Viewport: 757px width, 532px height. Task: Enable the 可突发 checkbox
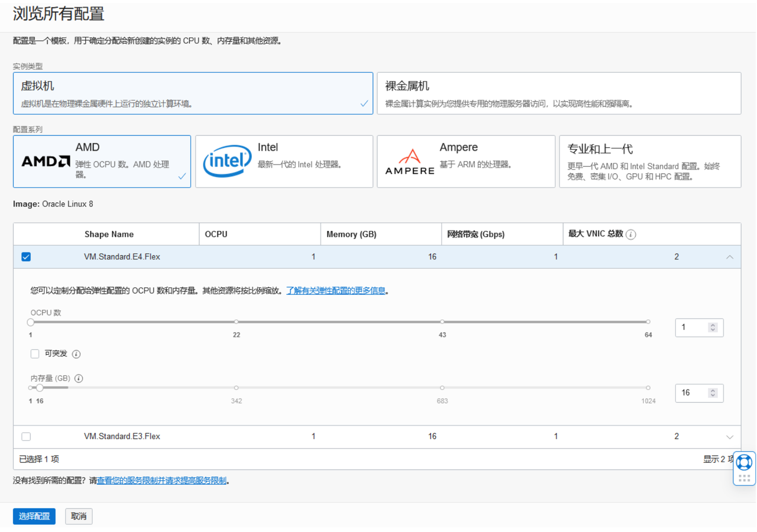[x=35, y=353]
